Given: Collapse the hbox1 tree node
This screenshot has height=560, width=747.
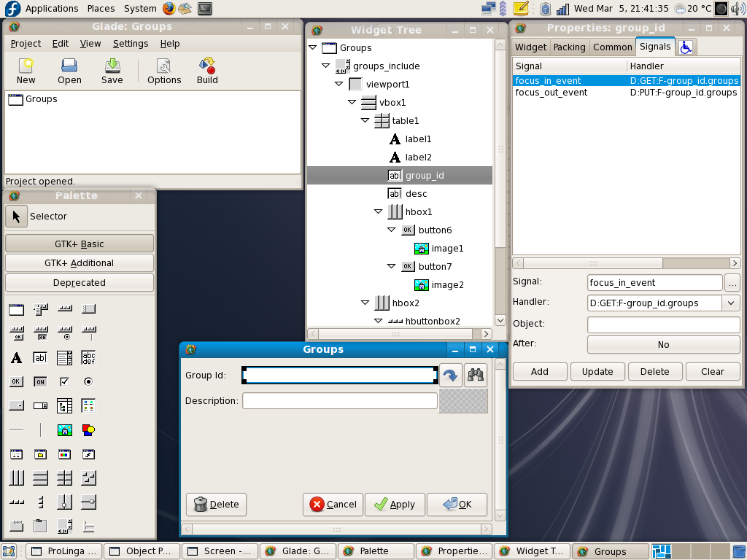Looking at the screenshot, I should [x=379, y=211].
